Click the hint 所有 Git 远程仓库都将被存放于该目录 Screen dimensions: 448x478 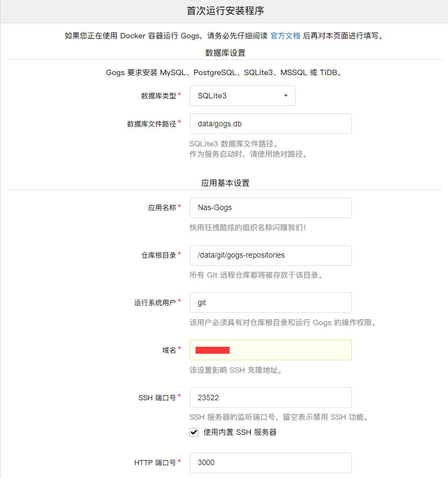pyautogui.click(x=257, y=275)
